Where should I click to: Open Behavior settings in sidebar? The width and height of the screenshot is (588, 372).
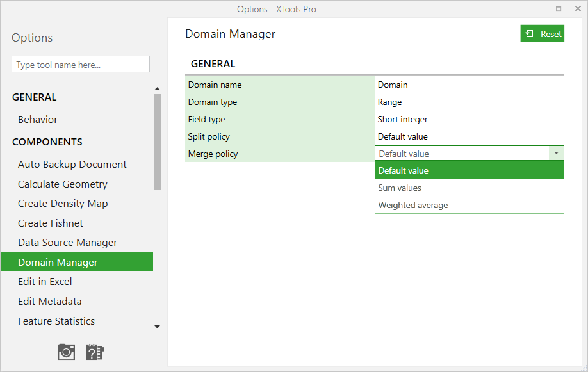coord(38,120)
